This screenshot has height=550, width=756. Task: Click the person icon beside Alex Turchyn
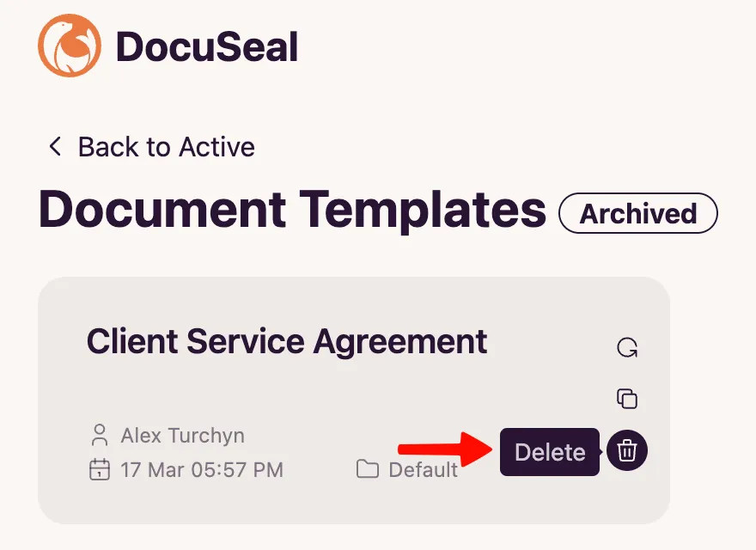click(101, 437)
